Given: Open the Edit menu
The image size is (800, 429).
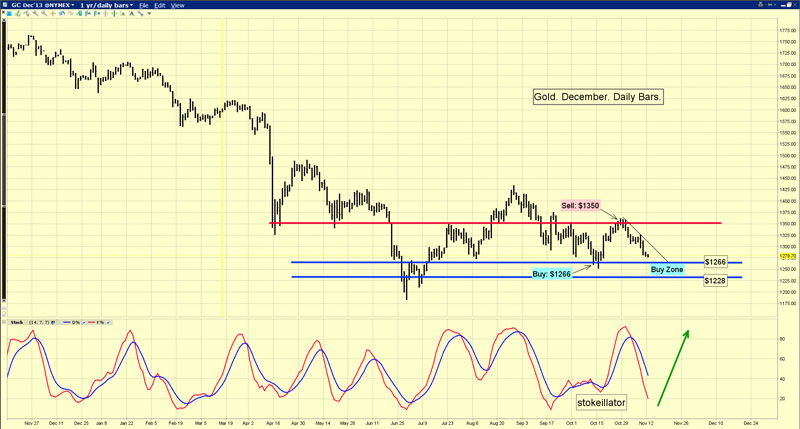Looking at the screenshot, I should tap(160, 6).
